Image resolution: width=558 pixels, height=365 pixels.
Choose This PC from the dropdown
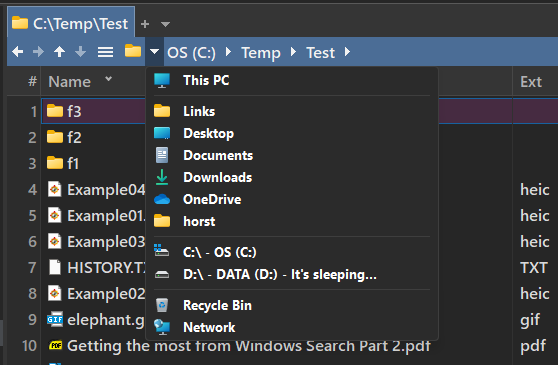pos(292,80)
